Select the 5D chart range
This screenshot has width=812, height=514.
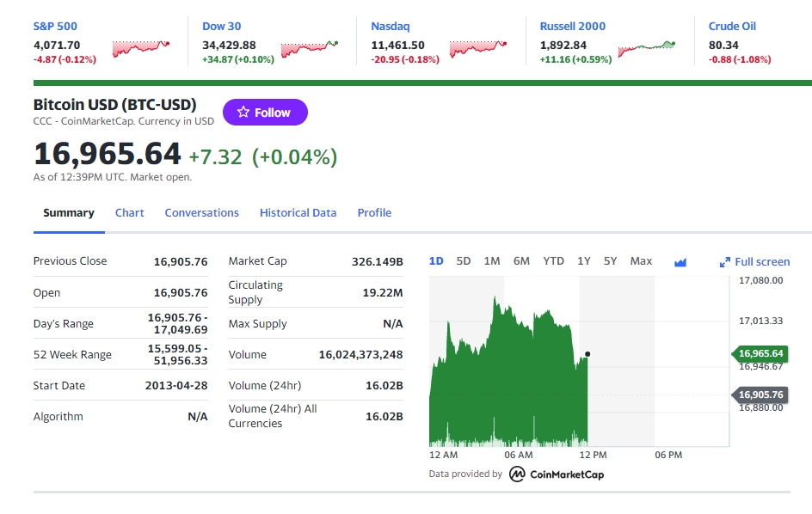click(464, 261)
